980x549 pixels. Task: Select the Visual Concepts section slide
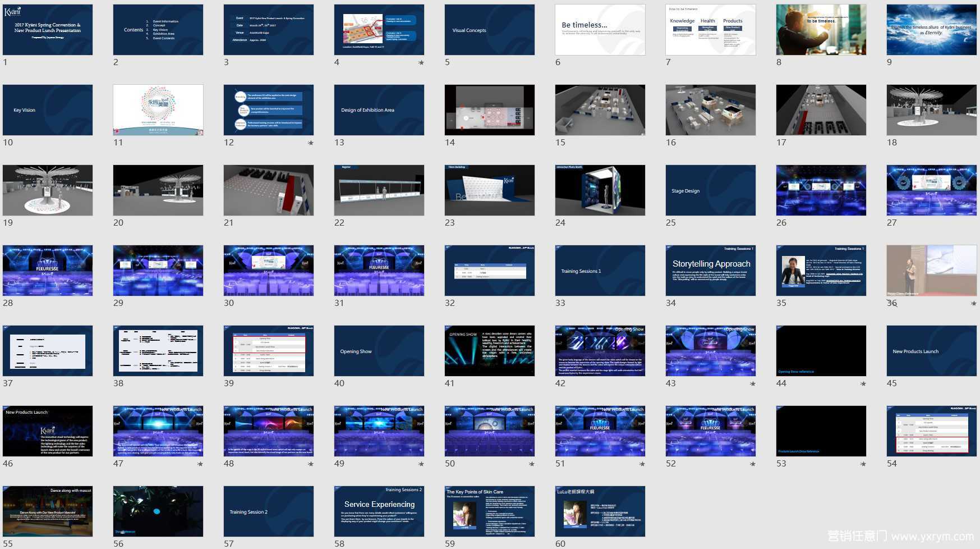click(490, 30)
